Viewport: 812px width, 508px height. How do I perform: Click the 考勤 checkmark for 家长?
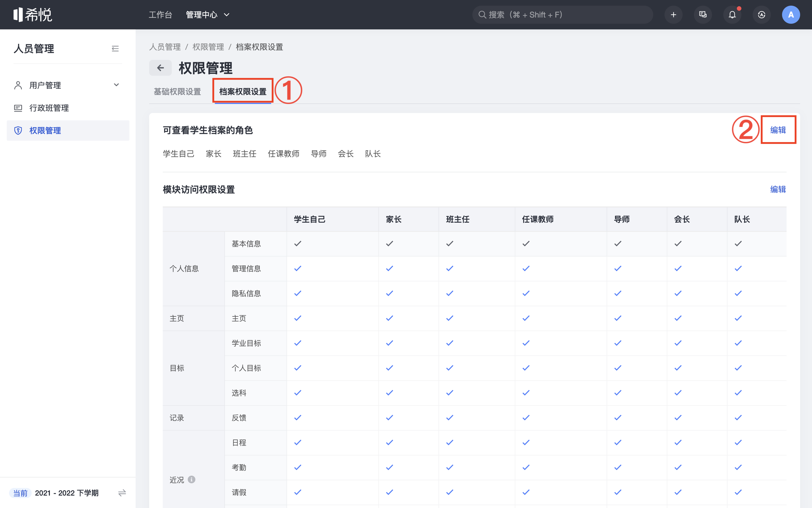tap(389, 467)
